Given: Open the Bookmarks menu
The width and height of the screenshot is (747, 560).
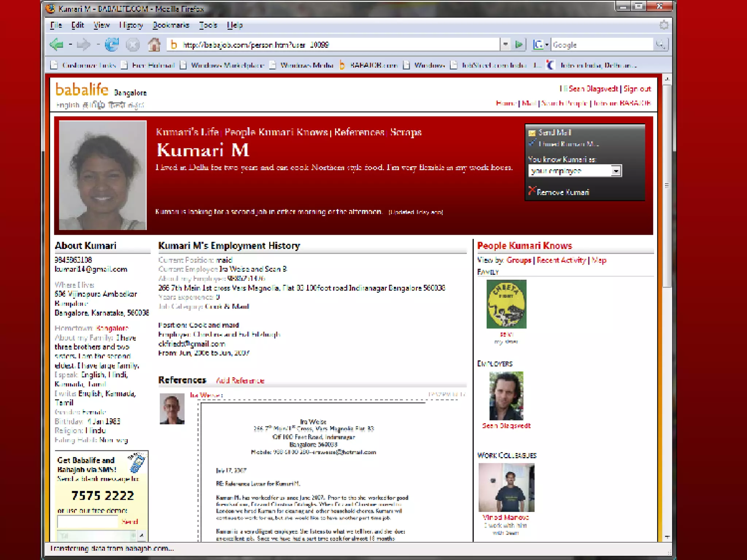Looking at the screenshot, I should click(x=171, y=25).
